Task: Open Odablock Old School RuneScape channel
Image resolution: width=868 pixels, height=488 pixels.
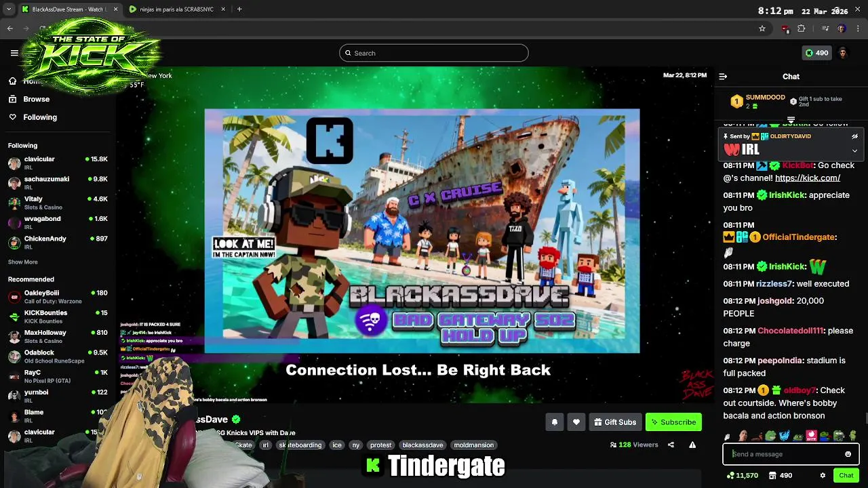Action: (58, 357)
